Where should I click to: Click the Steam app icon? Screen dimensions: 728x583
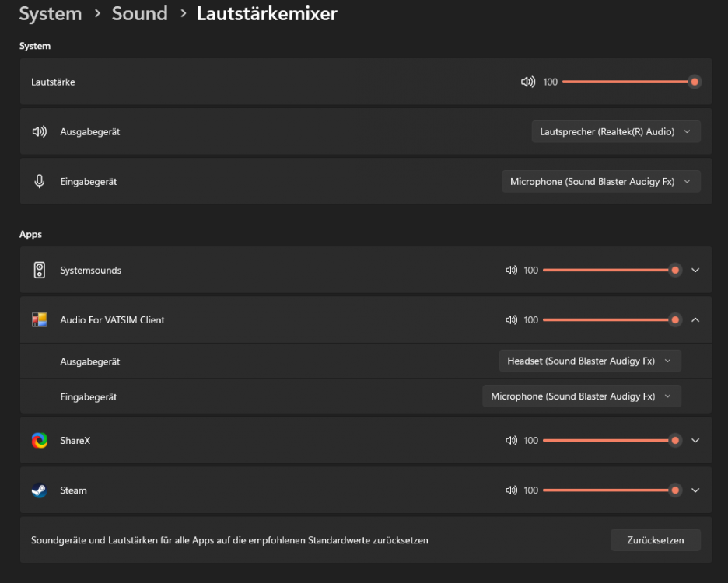(x=39, y=490)
